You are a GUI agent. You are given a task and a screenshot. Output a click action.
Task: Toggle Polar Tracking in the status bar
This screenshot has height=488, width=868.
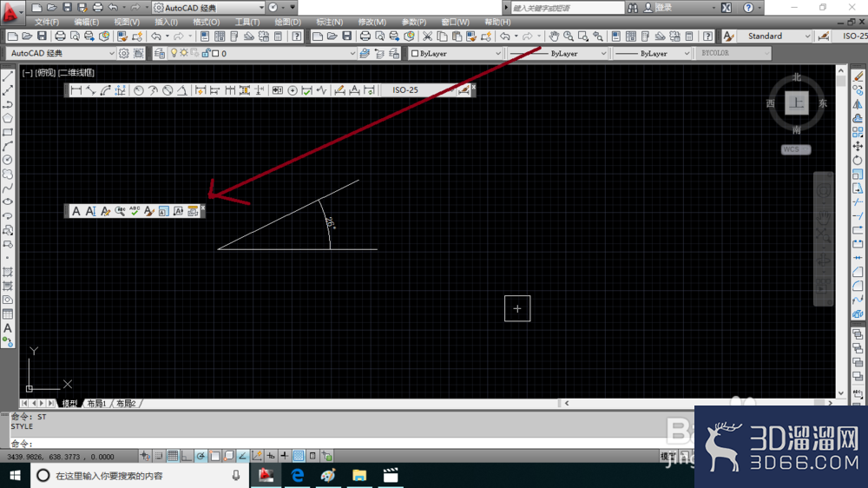(201, 457)
